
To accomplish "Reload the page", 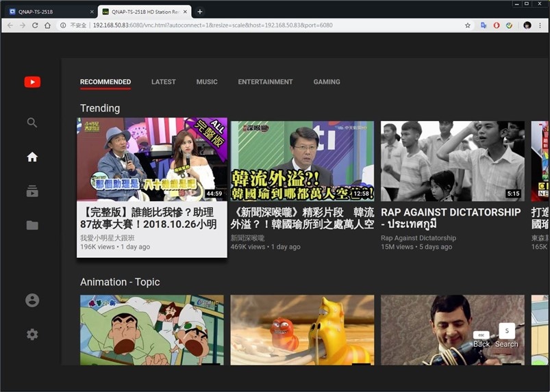I will pos(35,25).
